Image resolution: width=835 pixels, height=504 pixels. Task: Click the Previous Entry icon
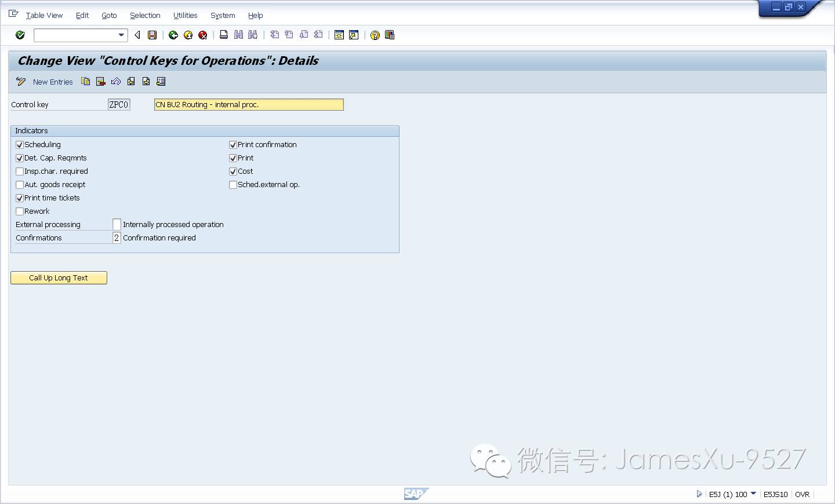tap(131, 82)
